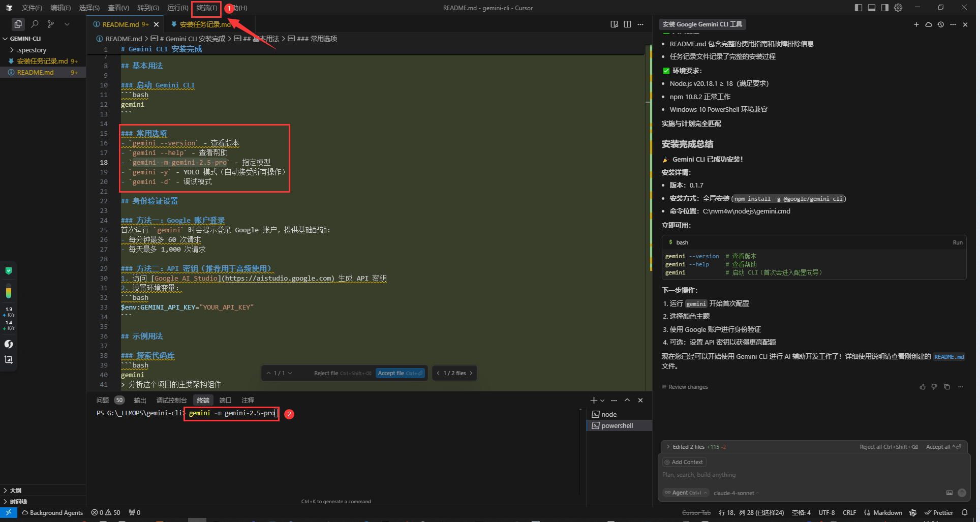The width and height of the screenshot is (980, 522).
Task: Close the README.md editor tab
Action: pos(156,24)
